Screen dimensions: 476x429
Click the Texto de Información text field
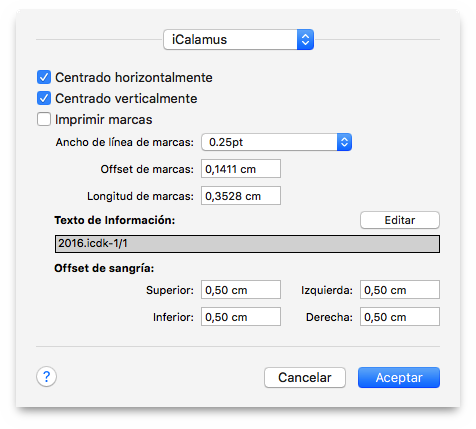point(247,244)
